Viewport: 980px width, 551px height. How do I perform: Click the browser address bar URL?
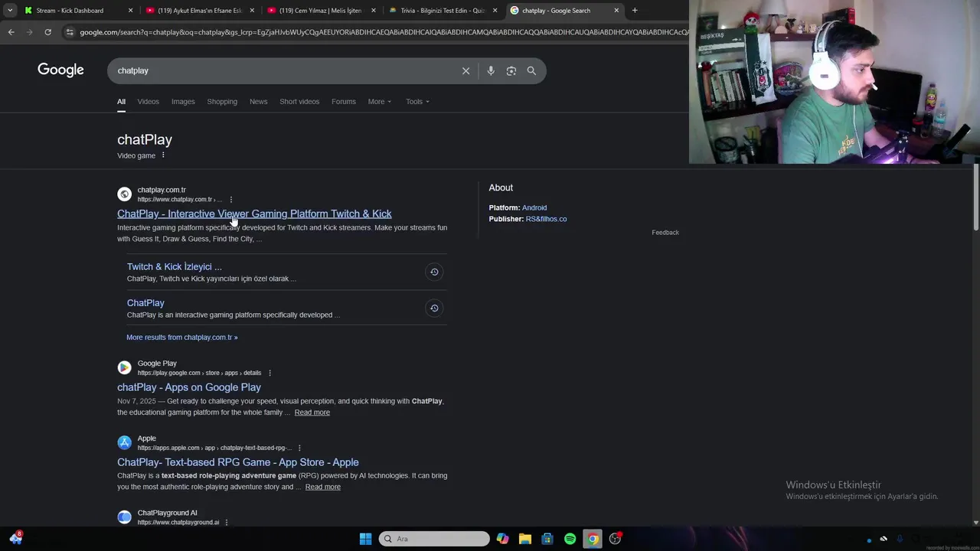click(x=383, y=32)
